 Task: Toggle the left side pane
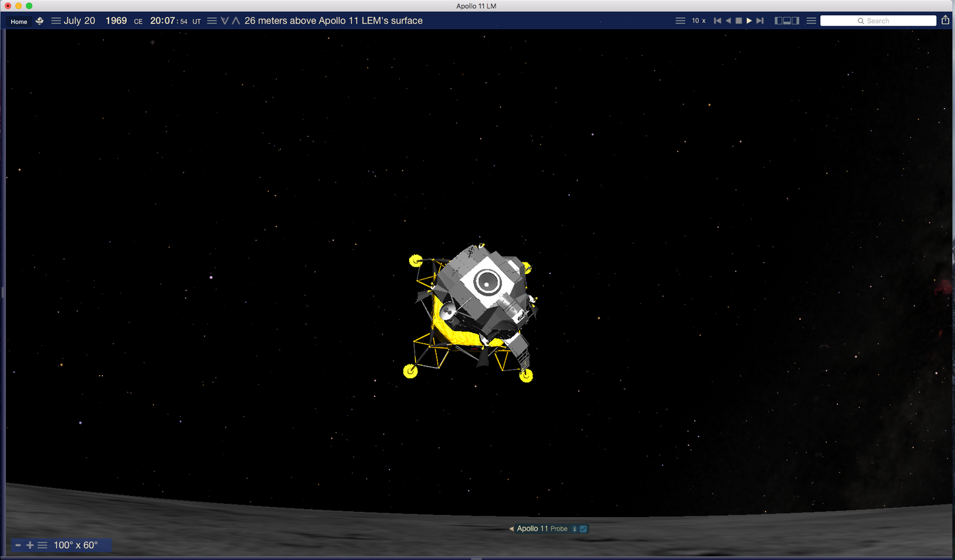point(779,21)
